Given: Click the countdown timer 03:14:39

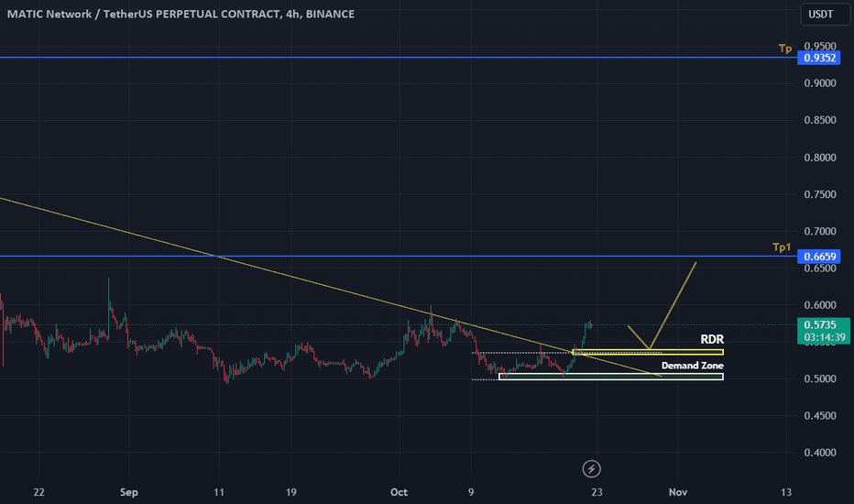Looking at the screenshot, I should pyautogui.click(x=825, y=337).
